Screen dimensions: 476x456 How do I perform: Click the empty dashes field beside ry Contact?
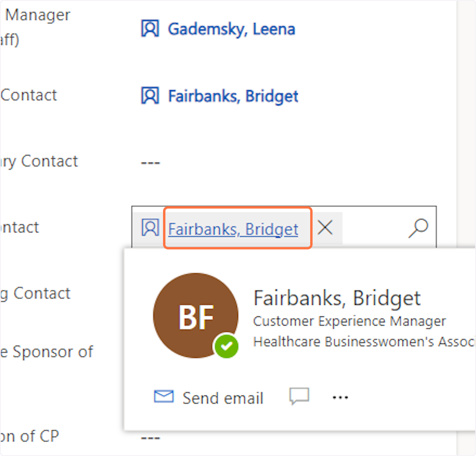[x=150, y=163]
